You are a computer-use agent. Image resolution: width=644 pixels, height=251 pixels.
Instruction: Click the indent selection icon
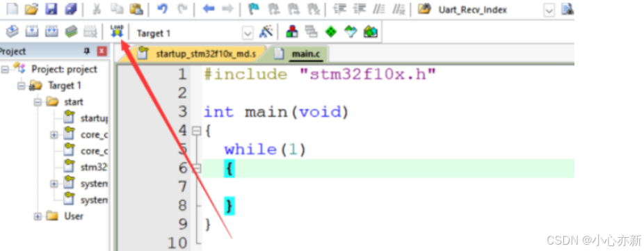[x=339, y=8]
